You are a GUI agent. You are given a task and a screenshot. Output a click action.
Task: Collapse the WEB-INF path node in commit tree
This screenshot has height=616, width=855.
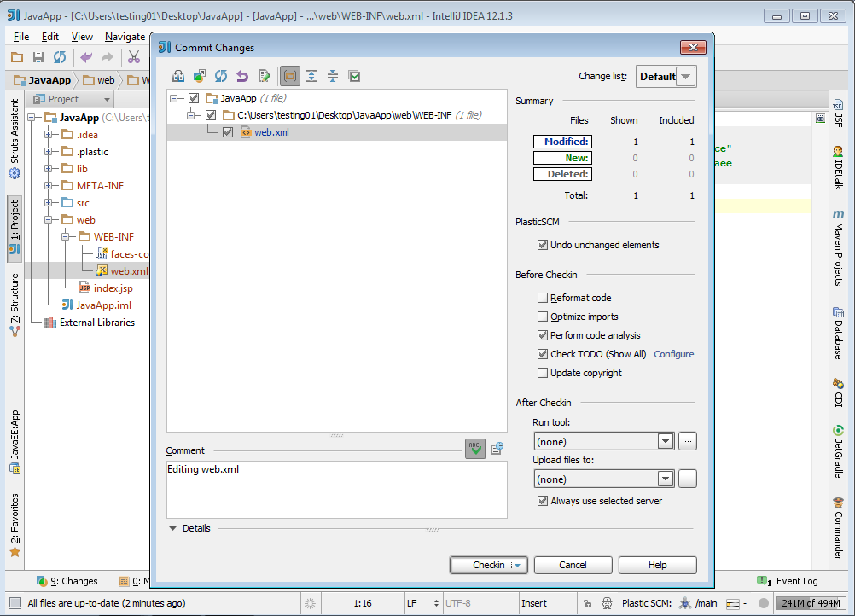coord(191,115)
